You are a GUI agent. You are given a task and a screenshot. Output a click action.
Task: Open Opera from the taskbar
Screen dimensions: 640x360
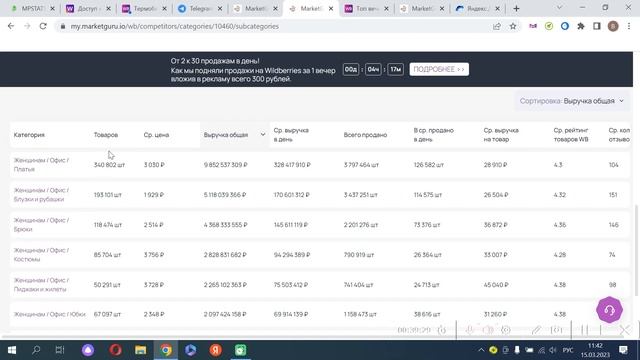click(116, 350)
